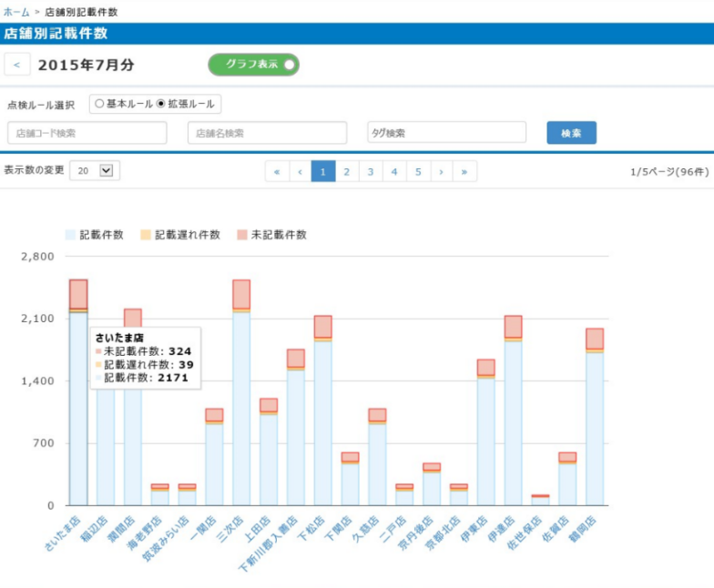Click the 佐世保店 axis label
Screen dimensions: 714x588
coord(525,533)
